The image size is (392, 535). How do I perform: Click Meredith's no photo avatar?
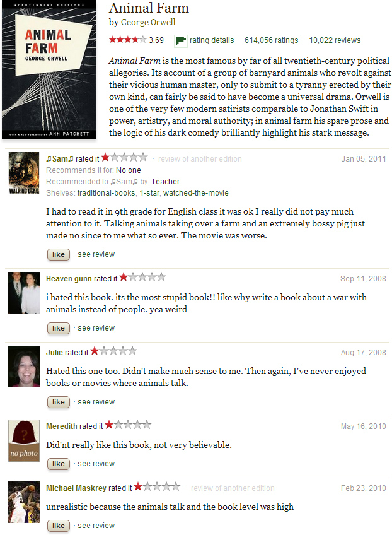(x=24, y=440)
